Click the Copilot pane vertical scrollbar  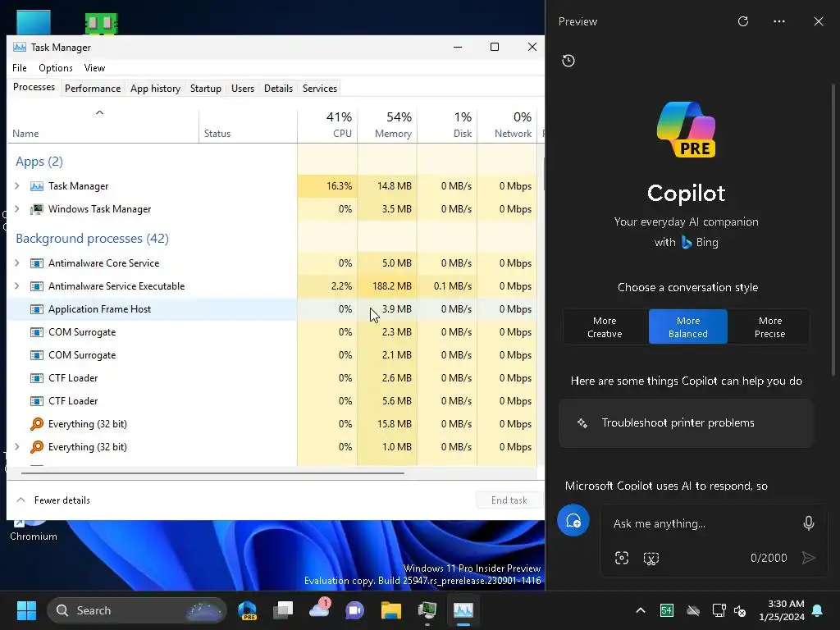click(833, 231)
